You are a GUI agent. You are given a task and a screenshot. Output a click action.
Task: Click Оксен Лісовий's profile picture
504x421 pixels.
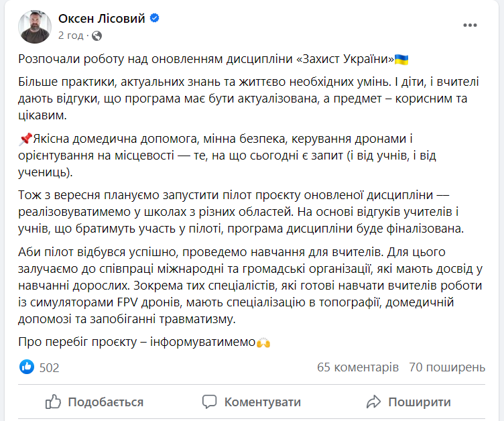[x=35, y=26]
